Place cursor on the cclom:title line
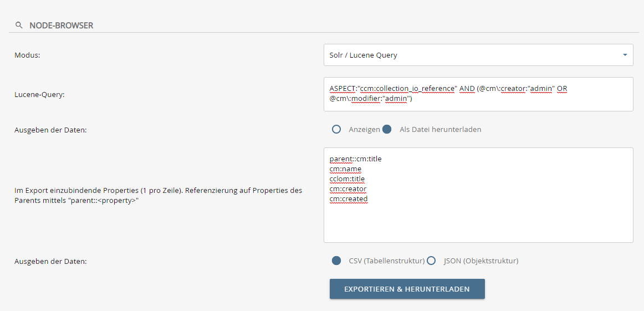 pyautogui.click(x=347, y=179)
